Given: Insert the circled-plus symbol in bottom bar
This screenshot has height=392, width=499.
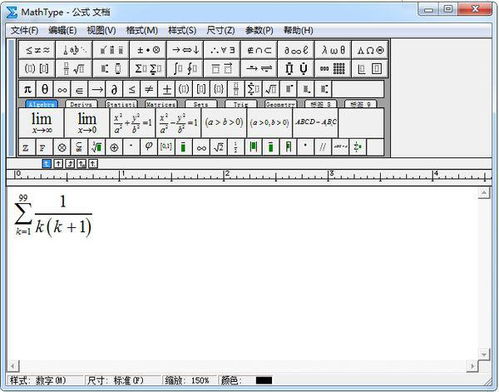Looking at the screenshot, I should (x=114, y=147).
